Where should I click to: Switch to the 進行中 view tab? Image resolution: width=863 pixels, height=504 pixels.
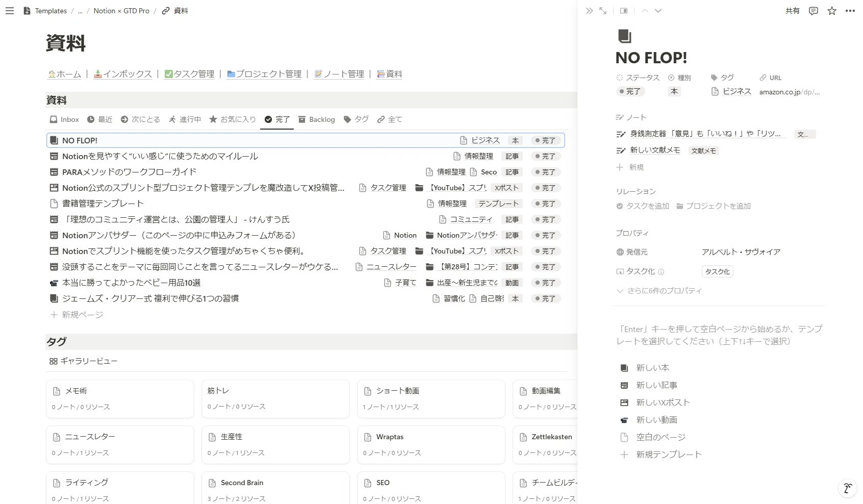tap(185, 119)
